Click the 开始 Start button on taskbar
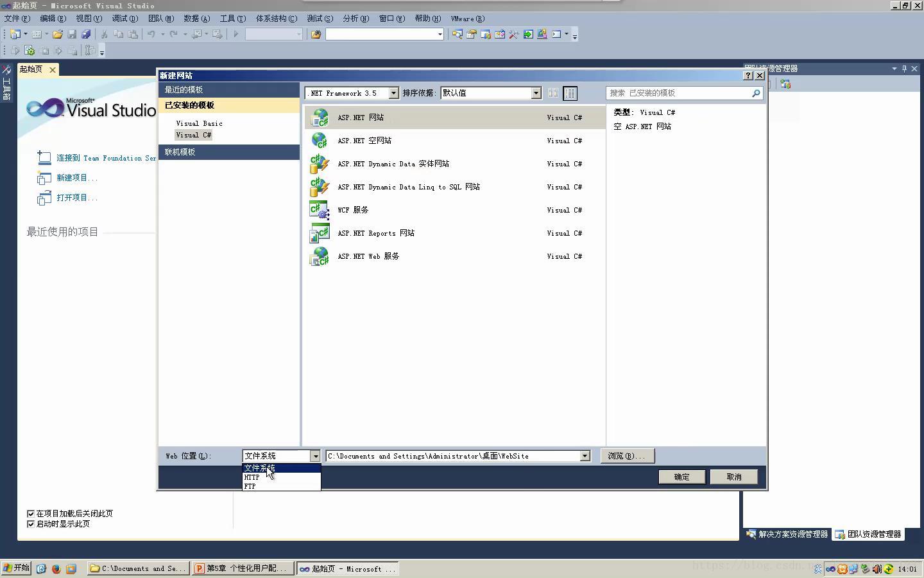 pyautogui.click(x=17, y=568)
